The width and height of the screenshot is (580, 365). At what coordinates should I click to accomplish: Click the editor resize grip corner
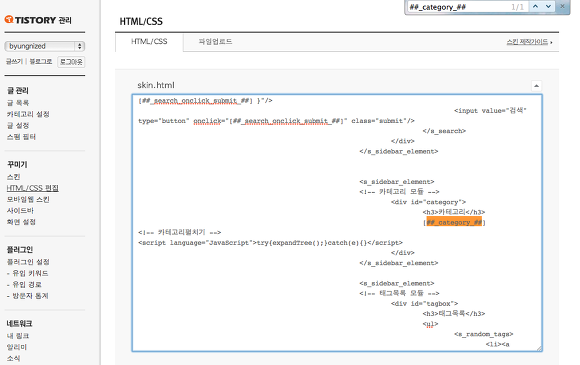[x=539, y=348]
